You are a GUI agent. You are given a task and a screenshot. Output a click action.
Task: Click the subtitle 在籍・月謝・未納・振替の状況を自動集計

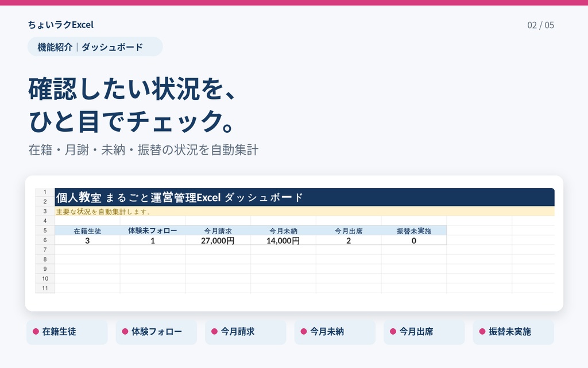click(x=144, y=150)
